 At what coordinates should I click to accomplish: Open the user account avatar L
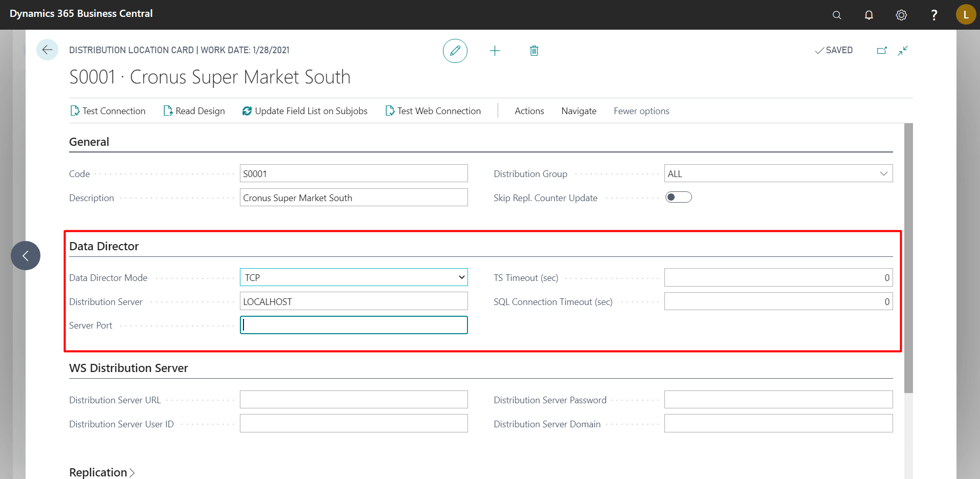coord(966,14)
